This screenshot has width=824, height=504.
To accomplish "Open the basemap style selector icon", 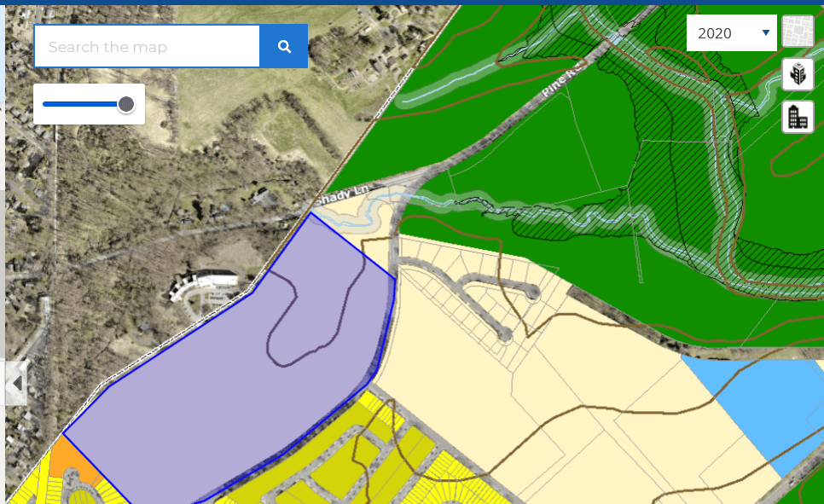I will [798, 32].
